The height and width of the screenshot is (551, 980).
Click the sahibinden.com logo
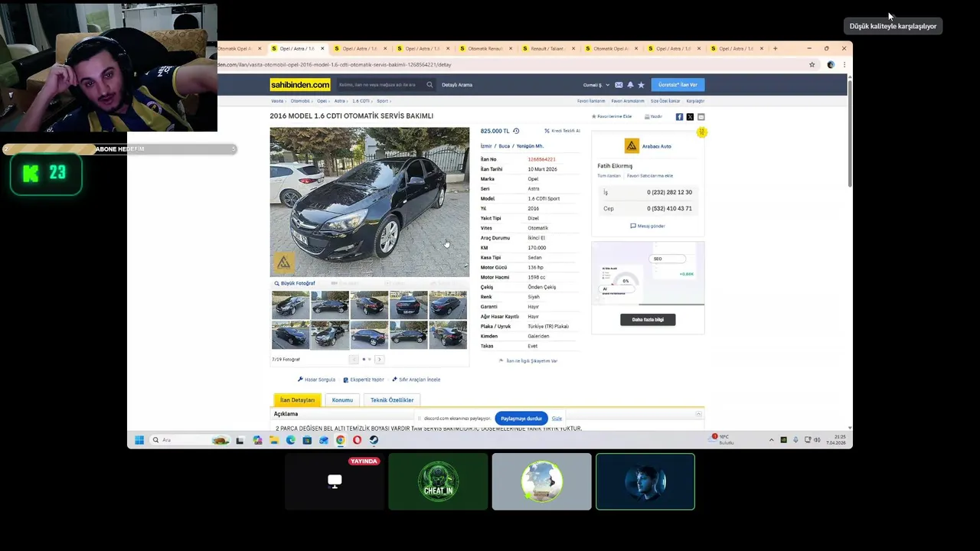click(300, 85)
